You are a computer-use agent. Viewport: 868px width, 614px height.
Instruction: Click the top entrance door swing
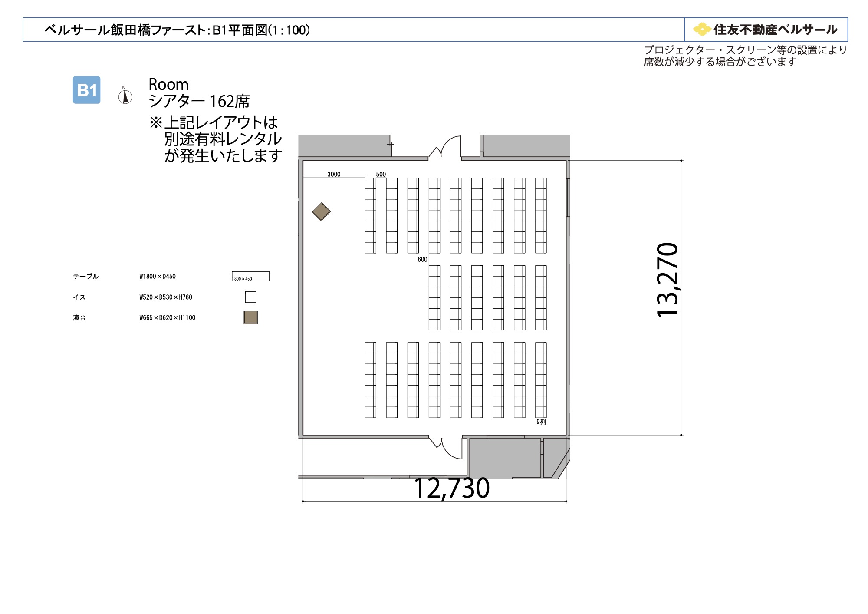tap(446, 147)
